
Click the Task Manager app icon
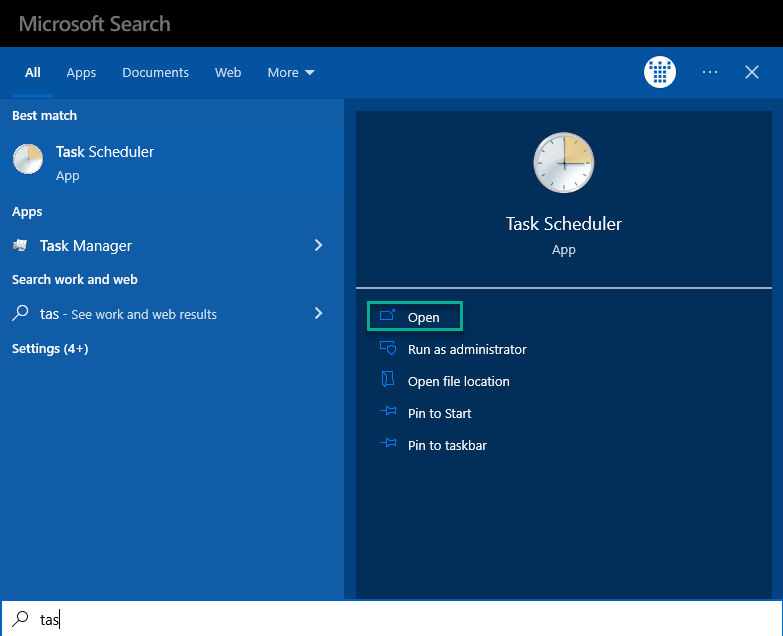pyautogui.click(x=20, y=245)
